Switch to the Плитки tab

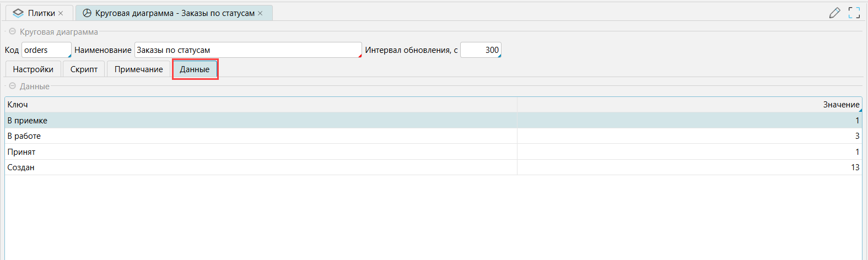(x=41, y=13)
